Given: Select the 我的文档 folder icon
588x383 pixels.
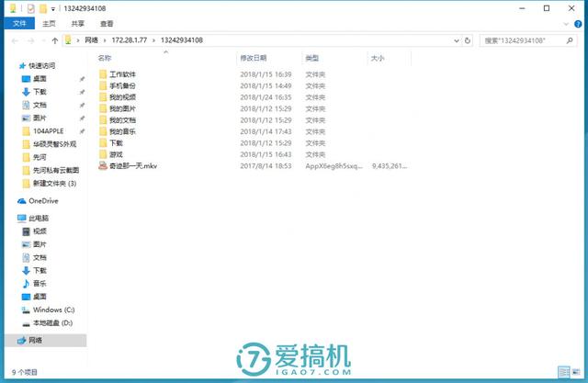Looking at the screenshot, I should [103, 120].
